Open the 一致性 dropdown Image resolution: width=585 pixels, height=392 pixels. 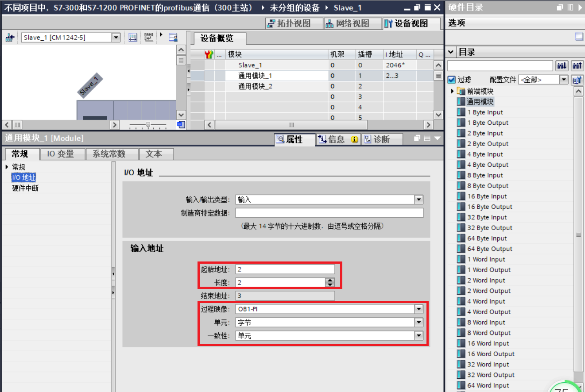(419, 336)
